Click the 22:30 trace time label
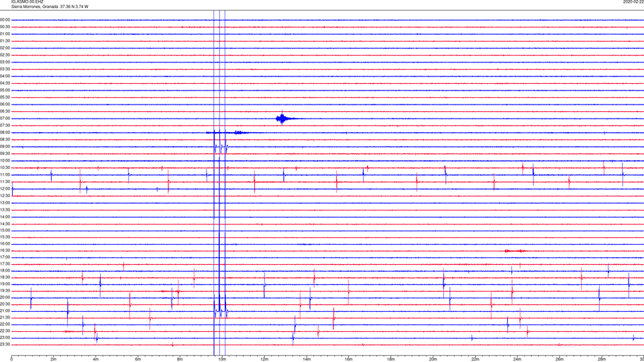 5,330
